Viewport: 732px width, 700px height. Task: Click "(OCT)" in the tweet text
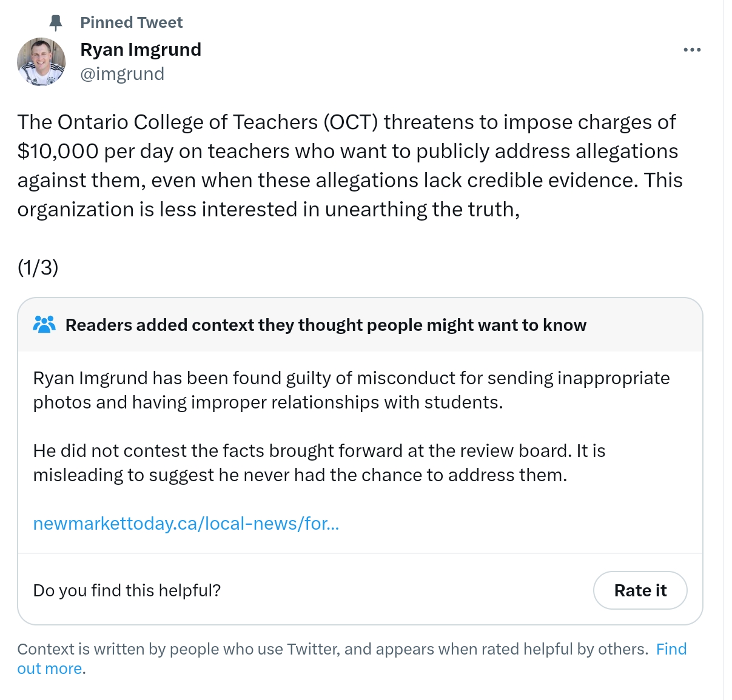pos(351,122)
